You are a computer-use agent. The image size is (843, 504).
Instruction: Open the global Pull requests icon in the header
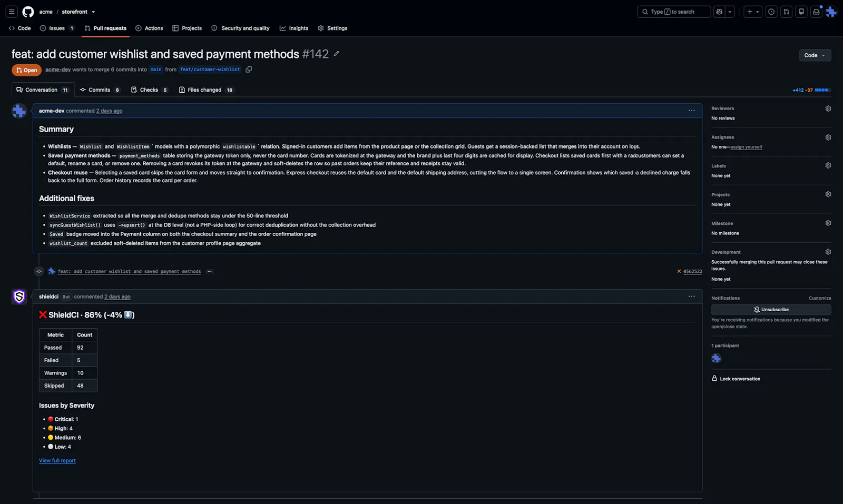786,12
